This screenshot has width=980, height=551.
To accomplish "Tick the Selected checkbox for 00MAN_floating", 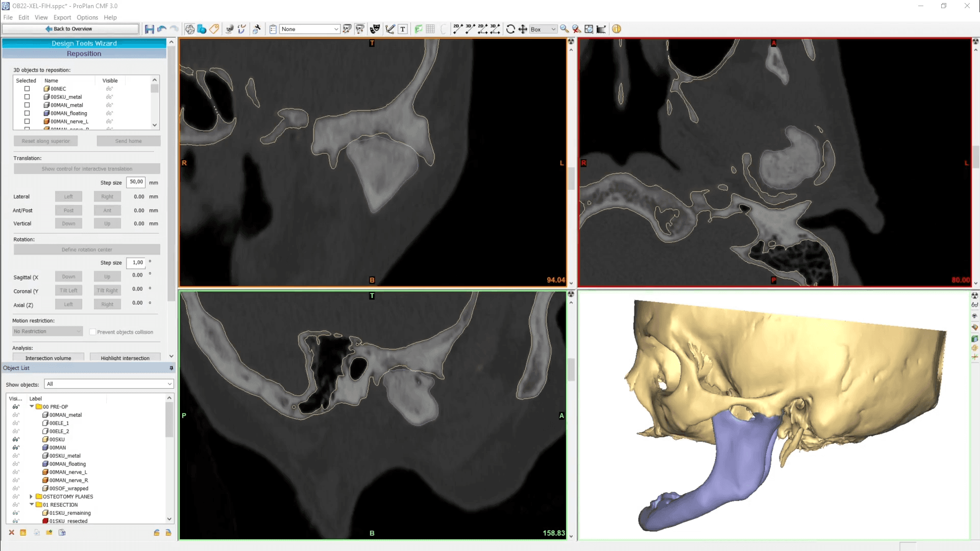I will point(27,113).
